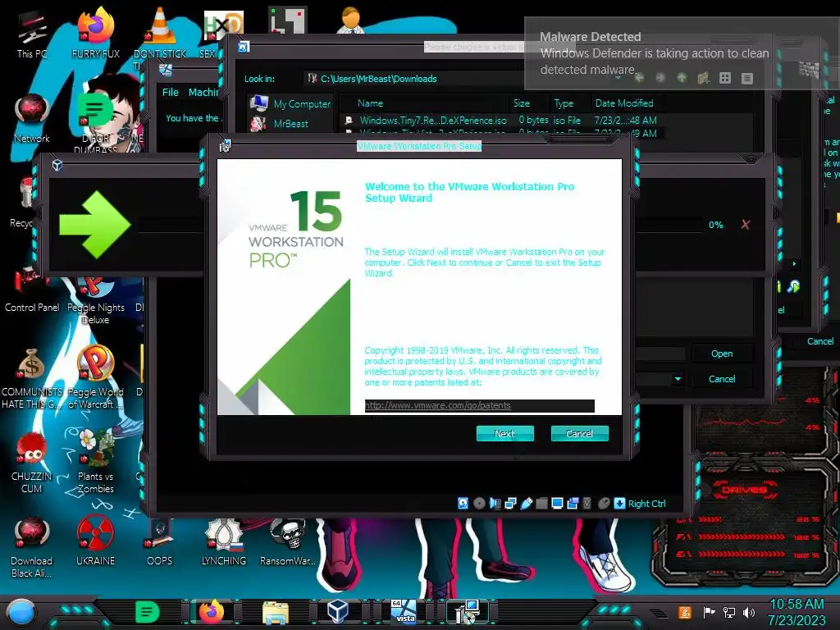
Task: Click Open in the file chooser dialog
Action: 722,354
